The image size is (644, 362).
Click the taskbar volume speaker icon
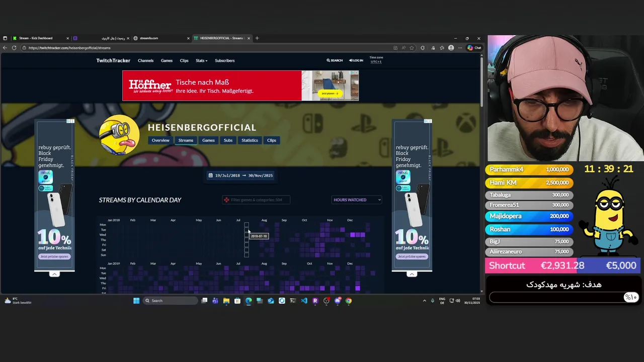click(458, 301)
